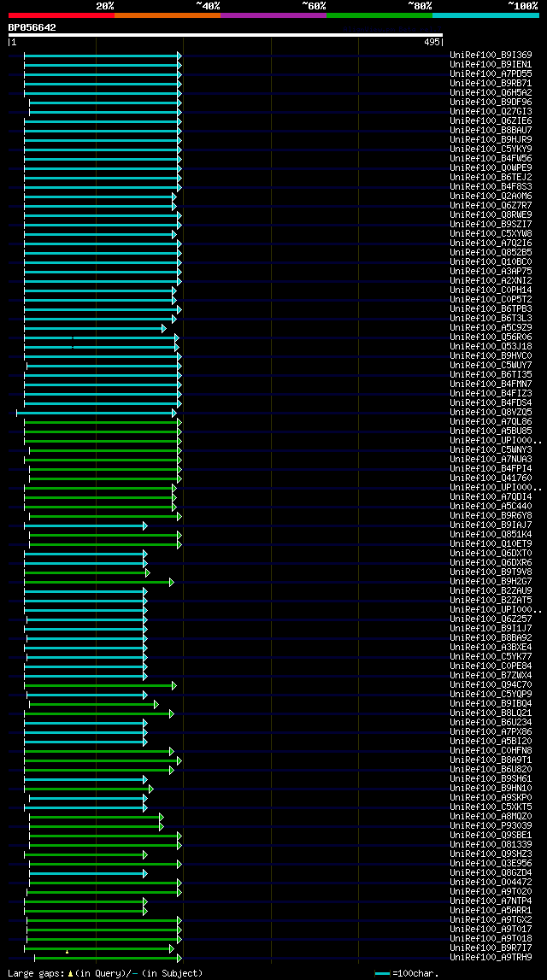Screen dimensions: 547x980
Task: Click the UniRef100_Q53J18 hit name
Action: 491,346
